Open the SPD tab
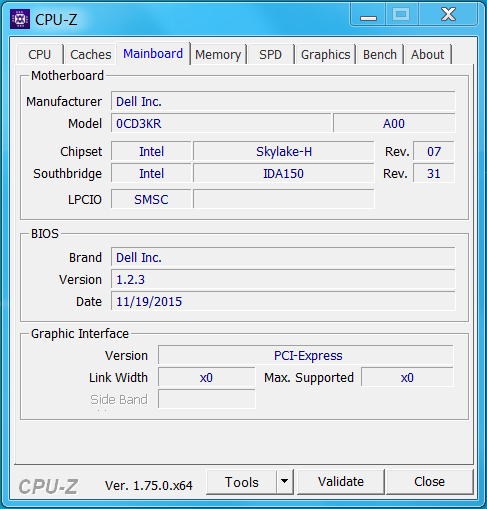 (270, 54)
